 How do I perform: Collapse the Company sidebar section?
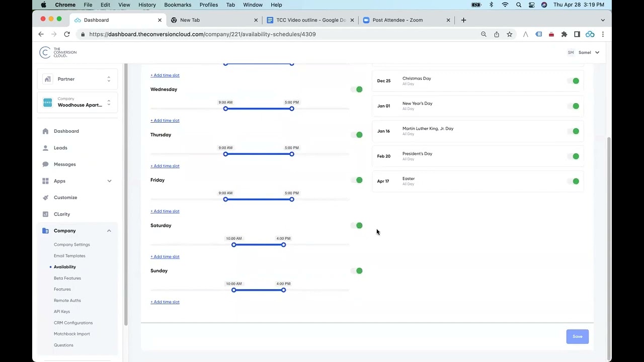(109, 231)
